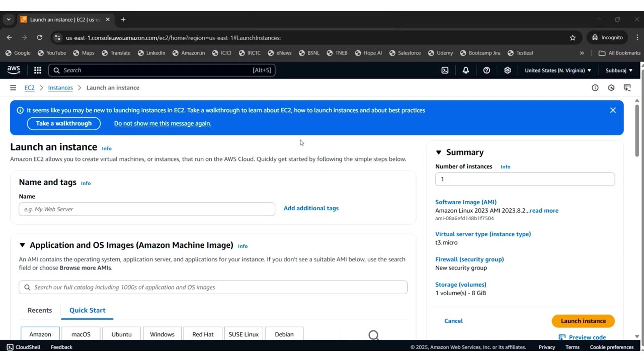Viewport: 644px width, 362px height.
Task: Dismiss the blue walkthrough banner
Action: pos(613,110)
